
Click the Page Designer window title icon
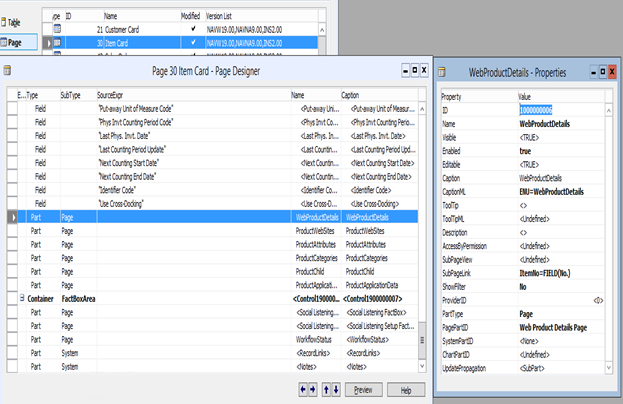[8, 71]
